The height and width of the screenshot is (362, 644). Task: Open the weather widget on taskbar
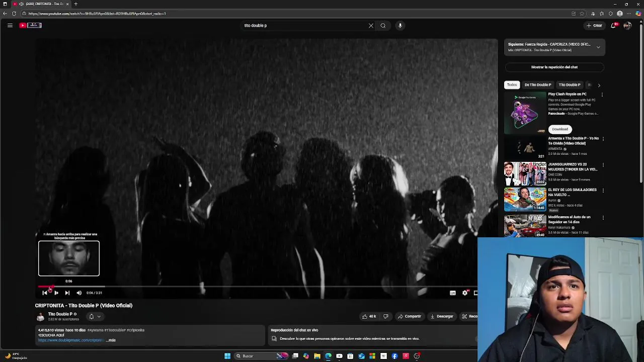coord(16,356)
